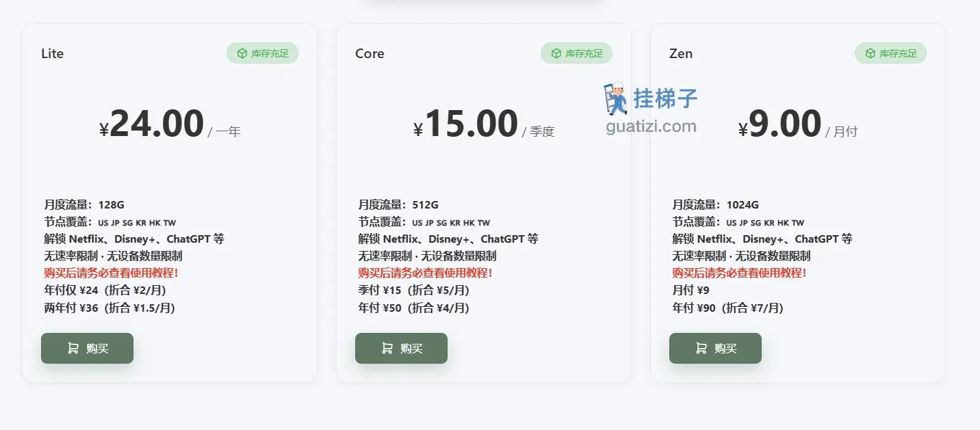This screenshot has height=430, width=980.
Task: Click the cart icon in Lite's buy button
Action: 73,349
